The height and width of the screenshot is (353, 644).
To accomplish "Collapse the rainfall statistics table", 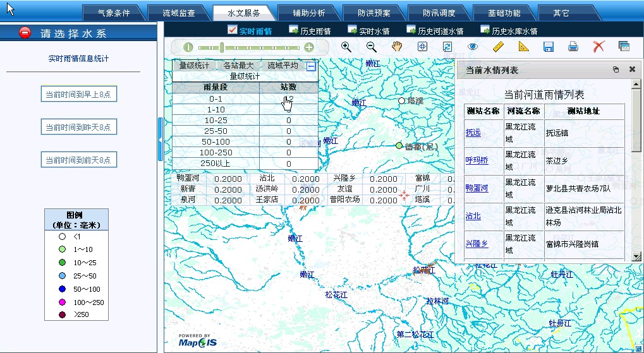I will tap(311, 66).
